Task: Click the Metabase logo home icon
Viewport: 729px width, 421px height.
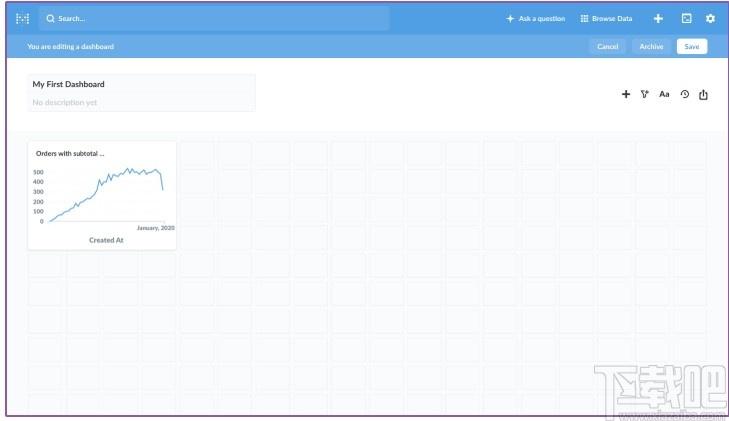Action: pos(22,19)
